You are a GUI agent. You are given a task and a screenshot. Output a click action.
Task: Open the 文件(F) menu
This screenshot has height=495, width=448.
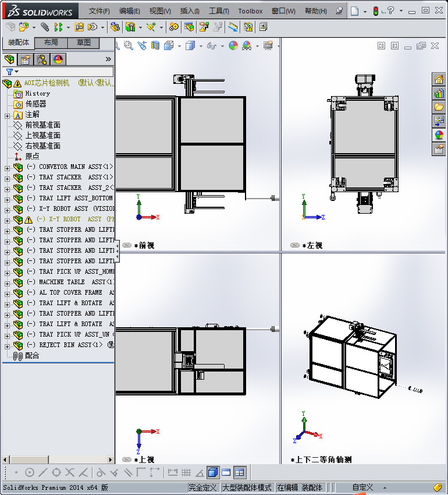tap(99, 11)
